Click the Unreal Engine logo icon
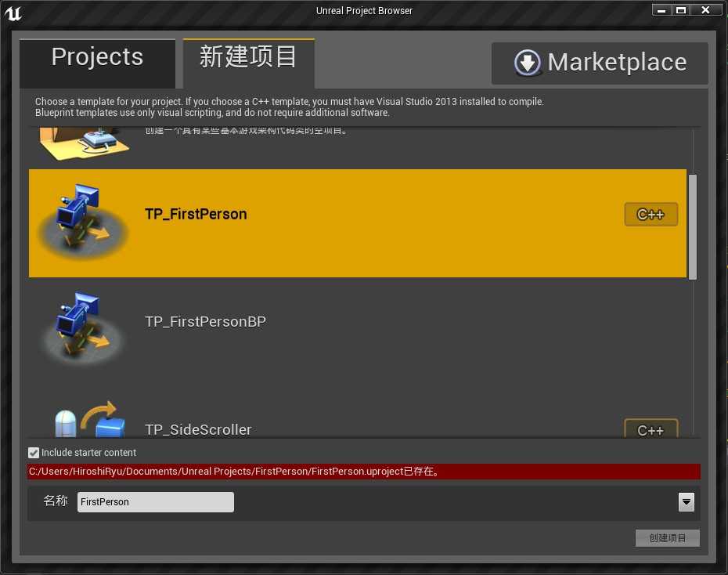The height and width of the screenshot is (575, 728). 13,13
